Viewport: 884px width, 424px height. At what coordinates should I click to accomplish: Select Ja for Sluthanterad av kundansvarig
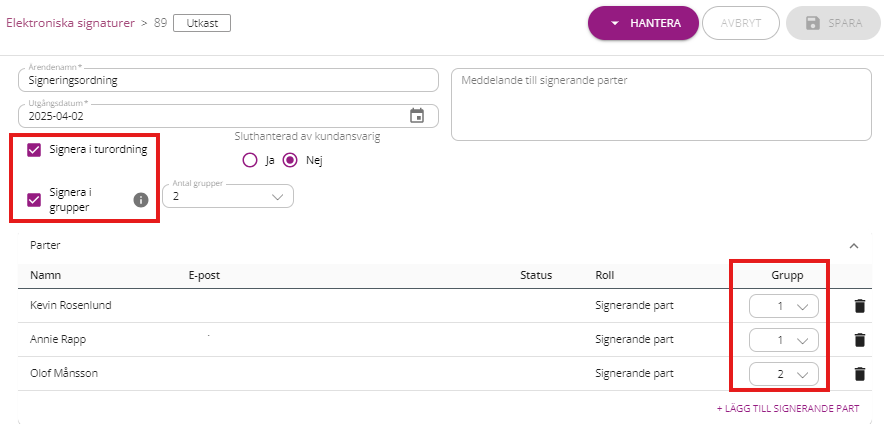[x=250, y=160]
